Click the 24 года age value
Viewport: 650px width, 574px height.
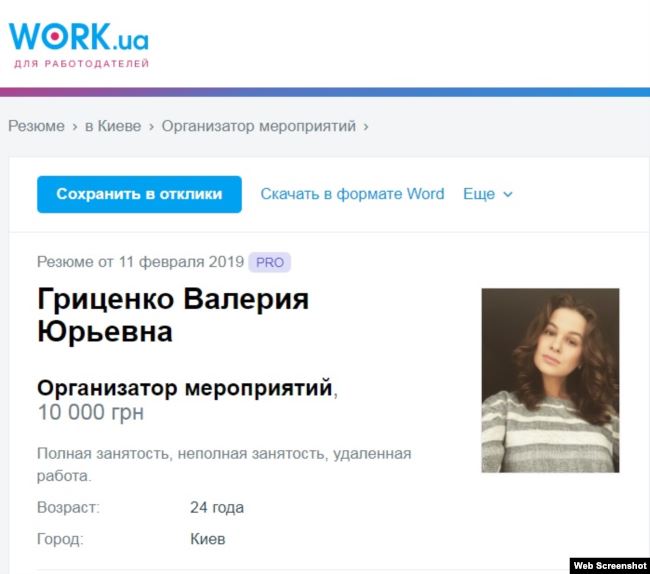click(x=217, y=507)
